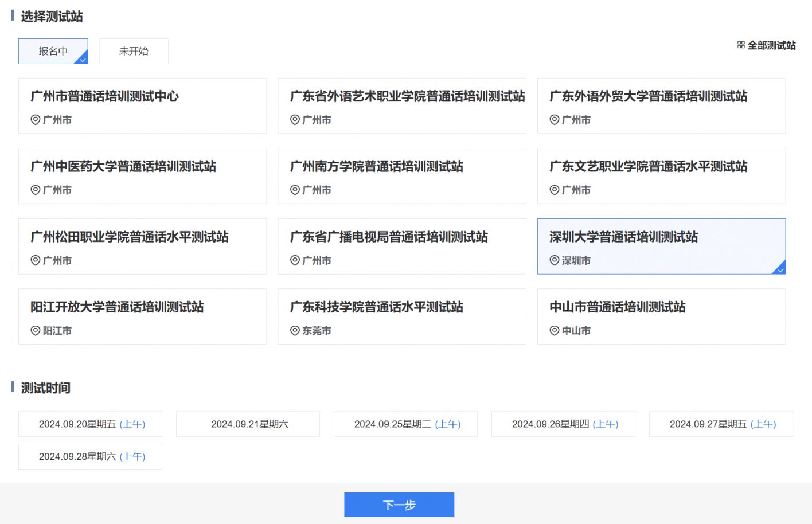Choose test date 2024.09.21星期六
812x524 pixels.
click(x=248, y=424)
